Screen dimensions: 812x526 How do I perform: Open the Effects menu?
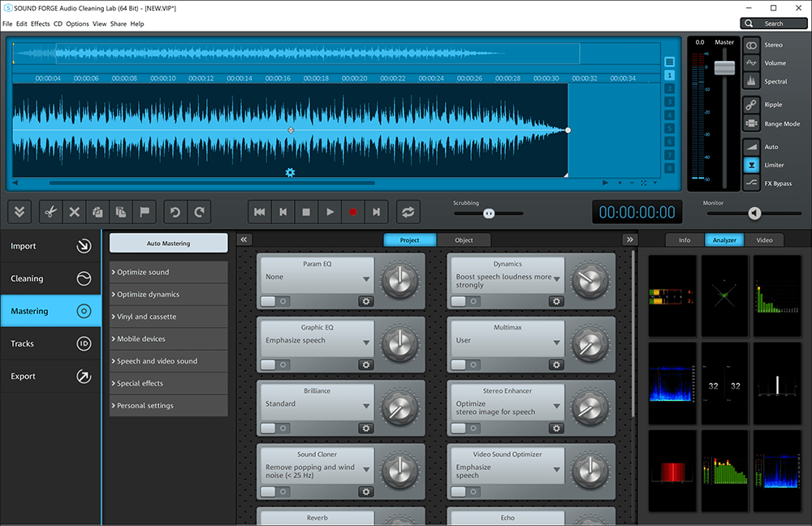[x=41, y=24]
